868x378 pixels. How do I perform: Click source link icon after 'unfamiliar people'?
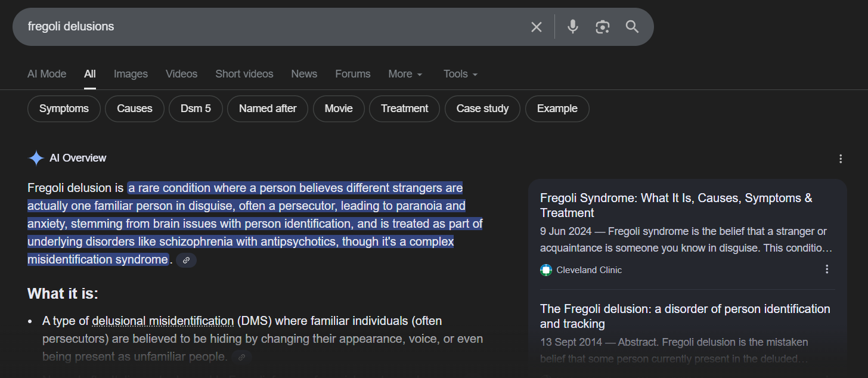pyautogui.click(x=241, y=357)
